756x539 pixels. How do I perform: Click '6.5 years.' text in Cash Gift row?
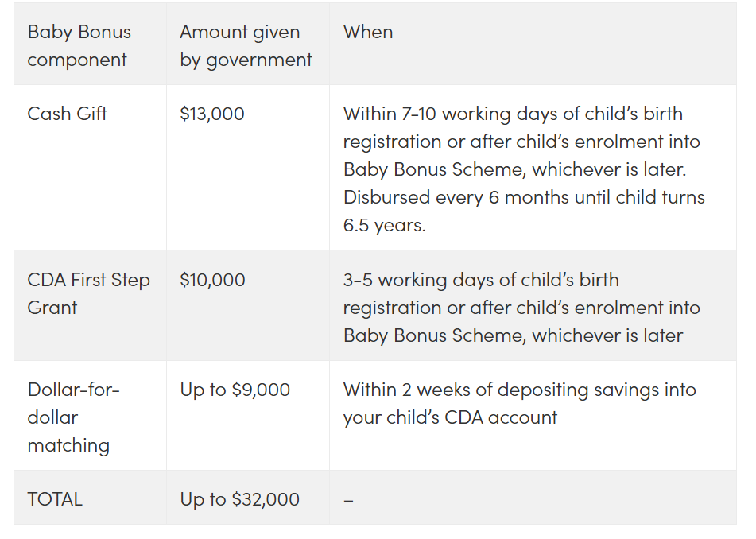(x=384, y=226)
